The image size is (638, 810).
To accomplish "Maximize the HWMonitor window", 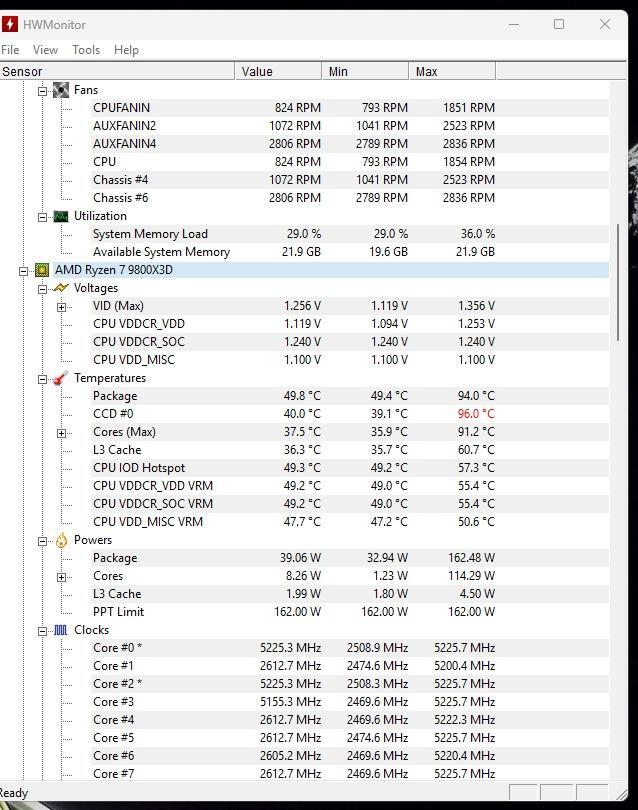I will [559, 24].
